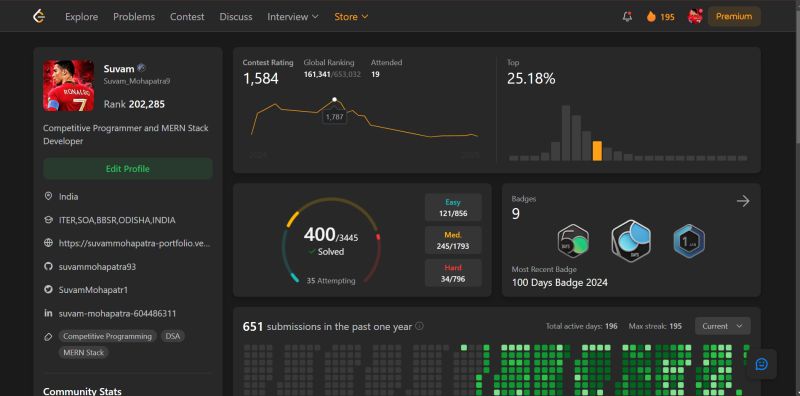Select the Competitive Programming skill tag

tap(107, 336)
